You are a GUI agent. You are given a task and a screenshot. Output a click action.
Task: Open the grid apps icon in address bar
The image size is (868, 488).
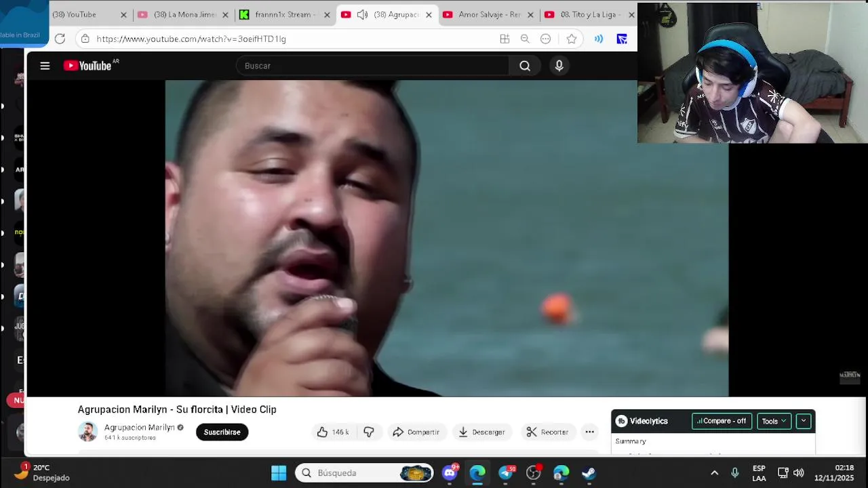pos(505,39)
